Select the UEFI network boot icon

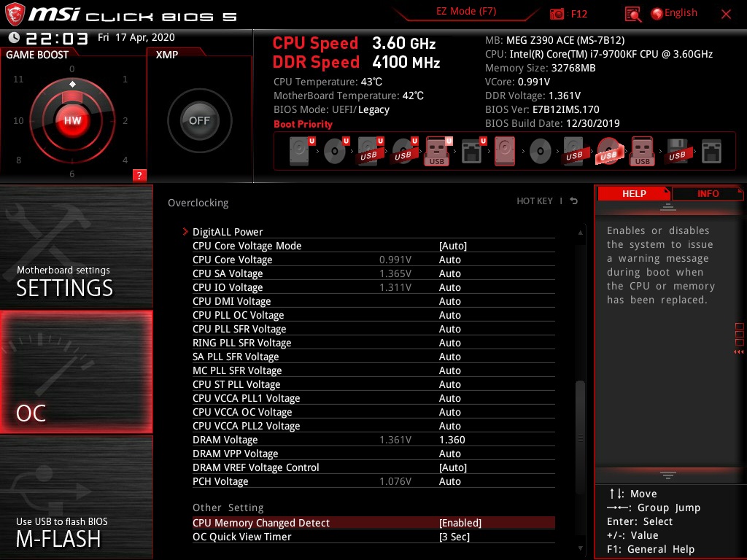point(473,152)
